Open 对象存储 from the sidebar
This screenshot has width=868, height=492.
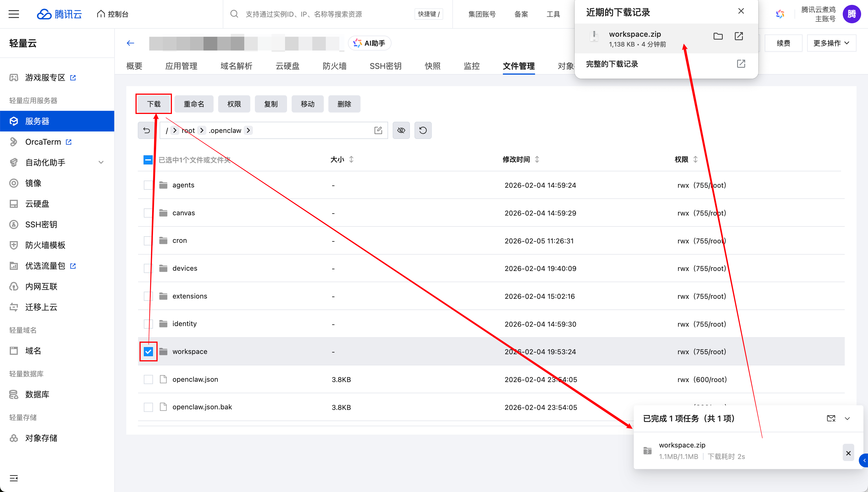point(41,438)
